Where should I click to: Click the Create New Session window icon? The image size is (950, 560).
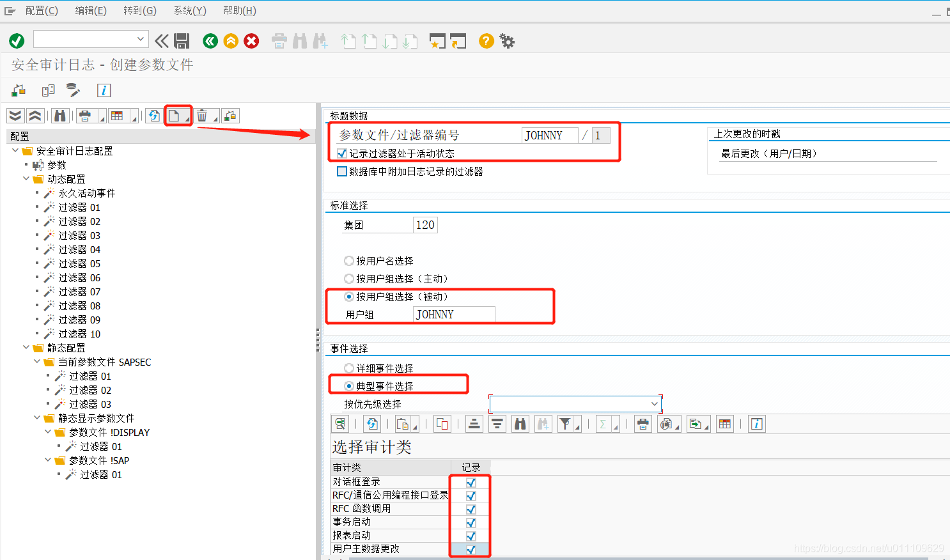click(437, 41)
